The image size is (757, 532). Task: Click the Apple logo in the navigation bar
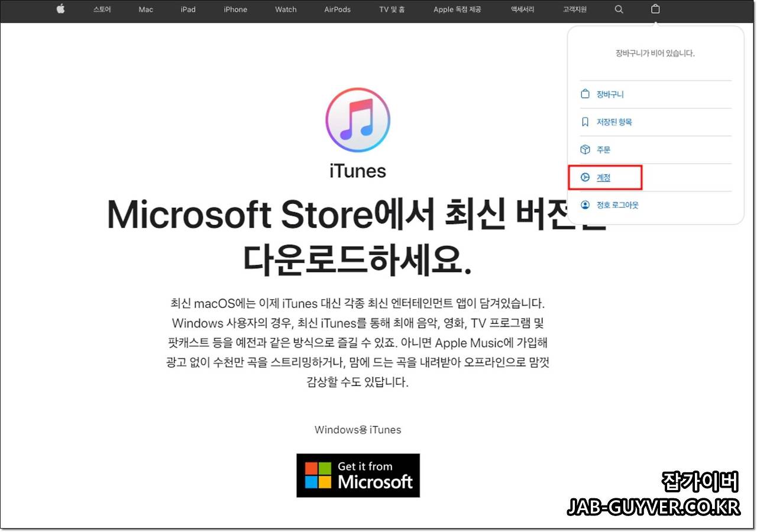click(x=60, y=9)
